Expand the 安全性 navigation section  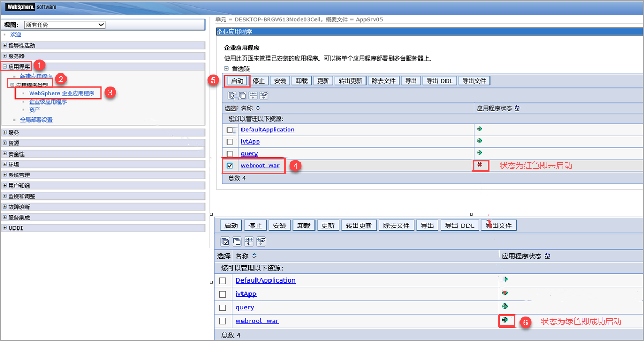[5, 154]
